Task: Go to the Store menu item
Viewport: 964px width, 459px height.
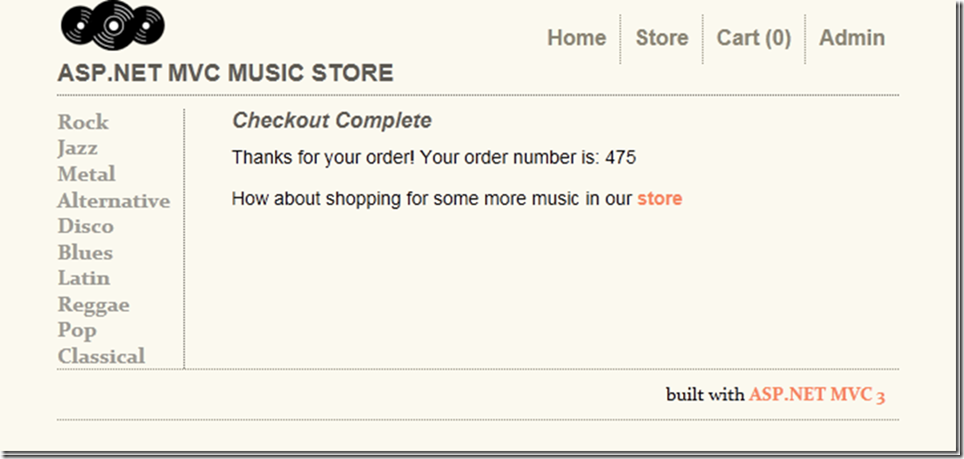Action: [x=662, y=38]
